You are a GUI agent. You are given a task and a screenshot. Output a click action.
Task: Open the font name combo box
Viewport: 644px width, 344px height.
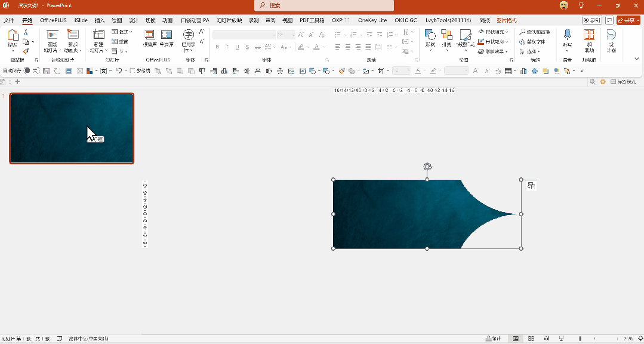245,35
